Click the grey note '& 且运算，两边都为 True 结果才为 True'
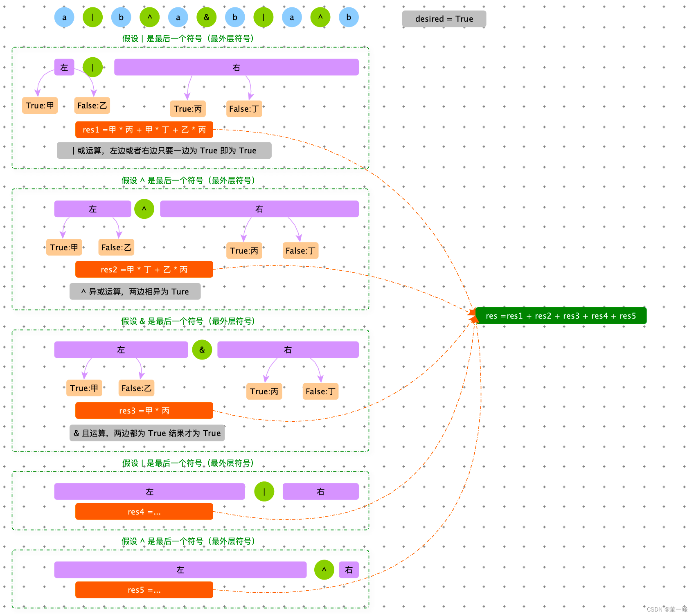694x616 pixels. click(x=147, y=433)
